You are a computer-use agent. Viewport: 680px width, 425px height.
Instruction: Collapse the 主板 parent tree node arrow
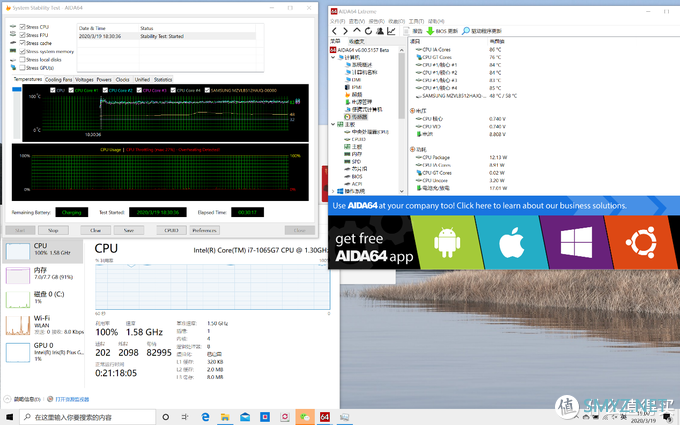(333, 124)
